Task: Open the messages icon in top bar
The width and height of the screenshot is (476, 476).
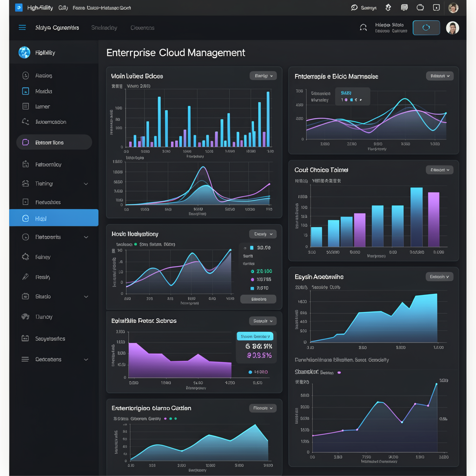Action: click(x=404, y=7)
